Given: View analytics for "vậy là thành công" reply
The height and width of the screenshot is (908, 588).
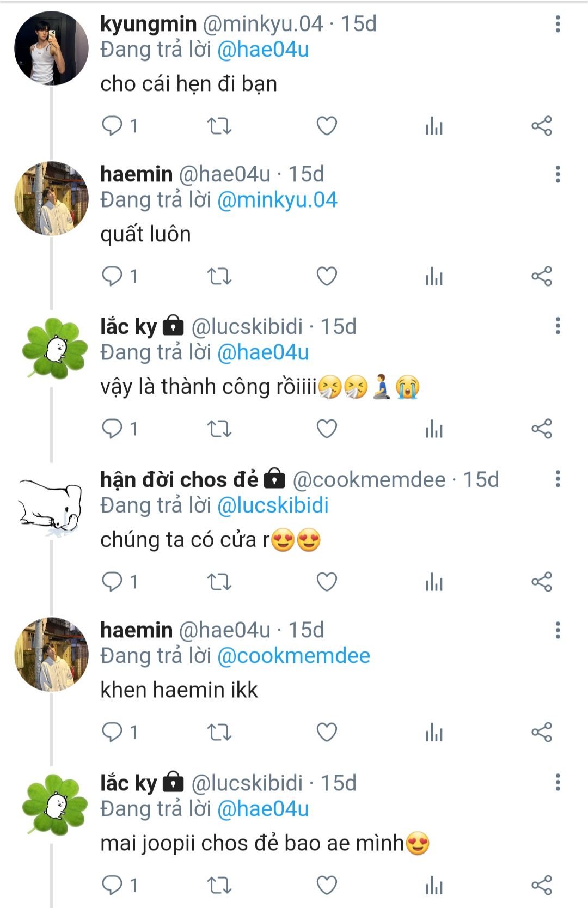Looking at the screenshot, I should (x=434, y=429).
